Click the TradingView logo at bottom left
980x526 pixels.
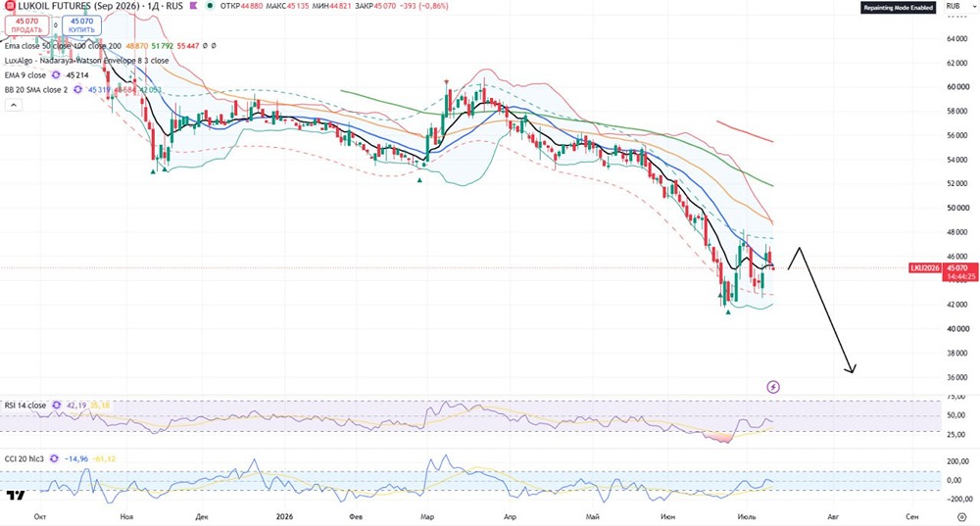17,496
